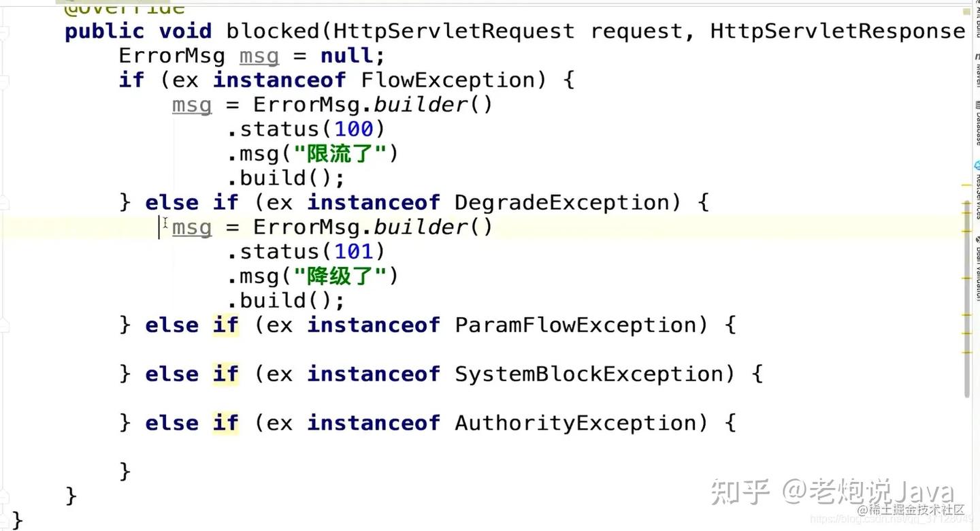The image size is (980, 531).
Task: Click the fold end marker of blocked method
Action: [5, 496]
